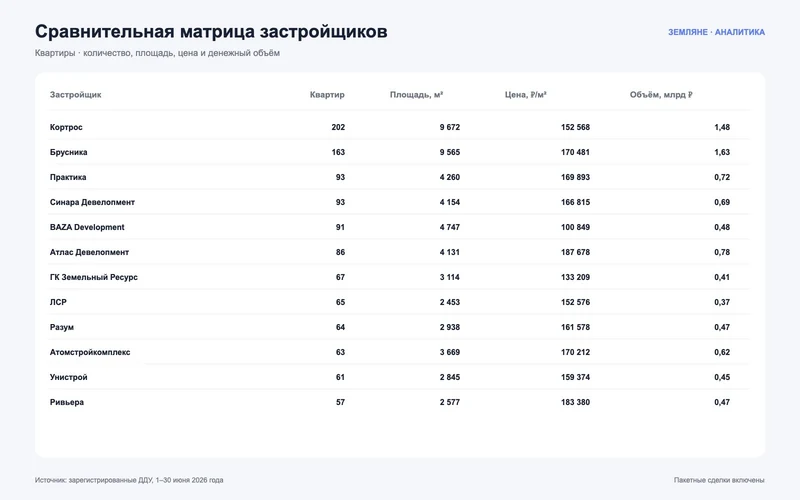
Task: Click area value '3 669' for Атомстройкомплекс
Action: [449, 352]
